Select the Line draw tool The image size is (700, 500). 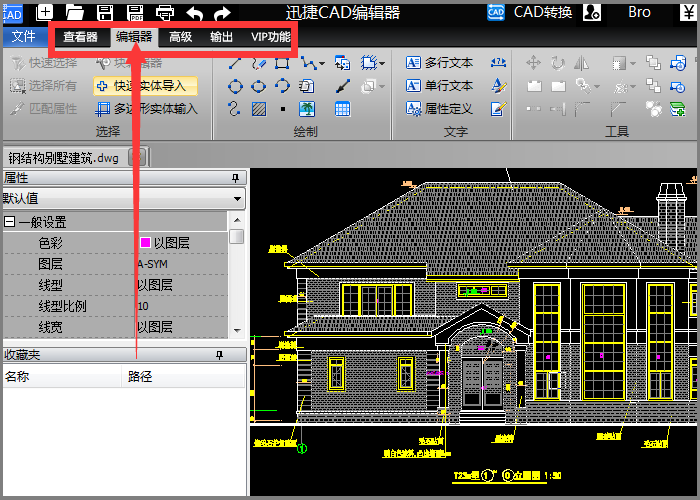[235, 63]
